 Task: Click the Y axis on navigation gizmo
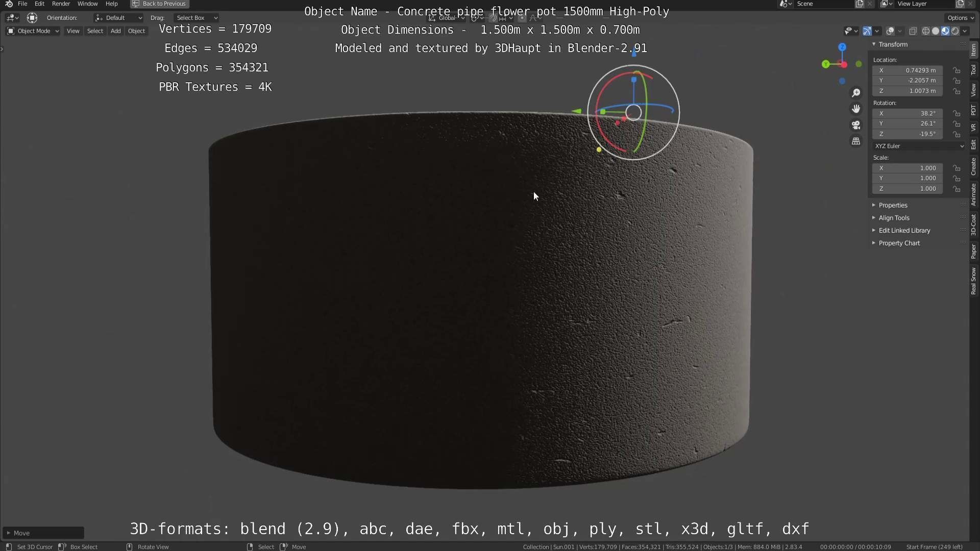(x=825, y=64)
